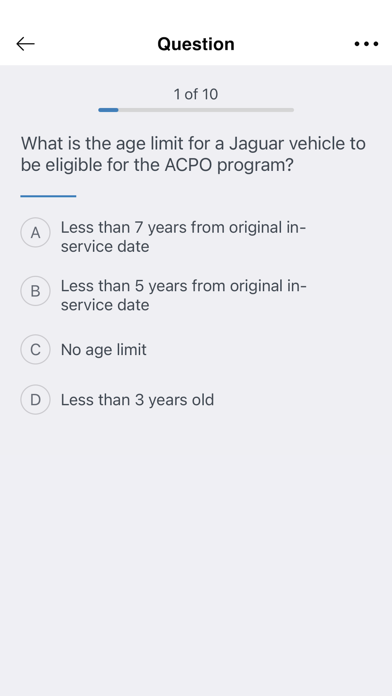Choose 'Less than 5 years from original in-service date'
The width and height of the screenshot is (392, 696).
[183, 295]
